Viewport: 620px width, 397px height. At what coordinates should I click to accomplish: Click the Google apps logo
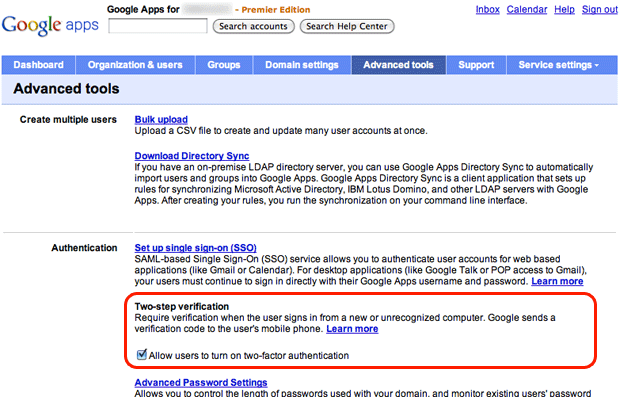pos(50,25)
